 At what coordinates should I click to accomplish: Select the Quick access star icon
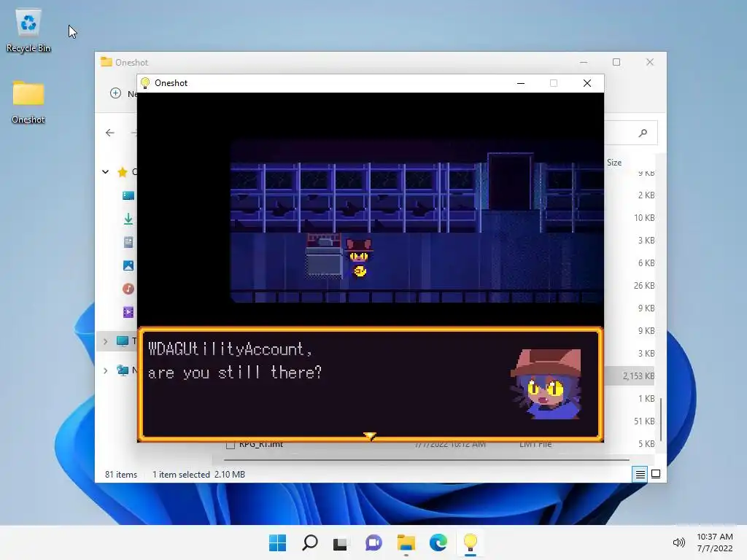(123, 172)
